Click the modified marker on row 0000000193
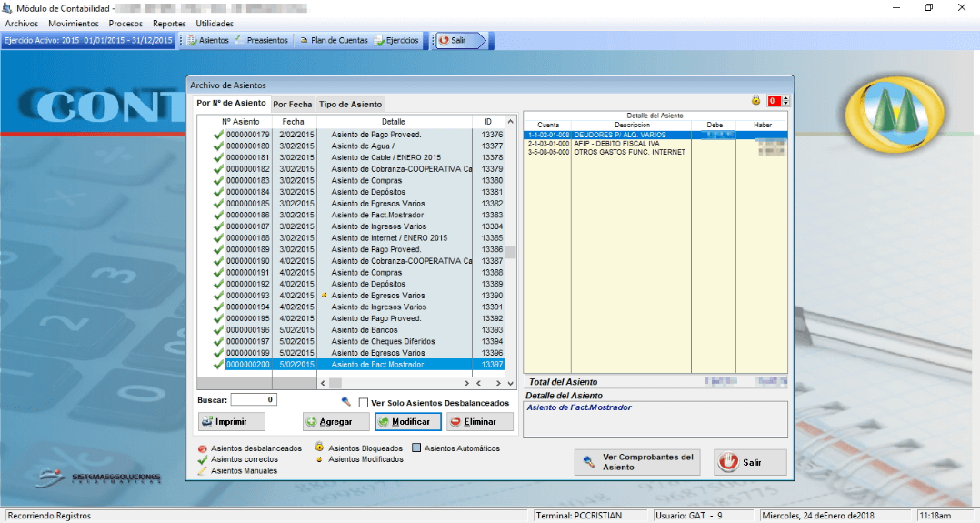 click(325, 296)
